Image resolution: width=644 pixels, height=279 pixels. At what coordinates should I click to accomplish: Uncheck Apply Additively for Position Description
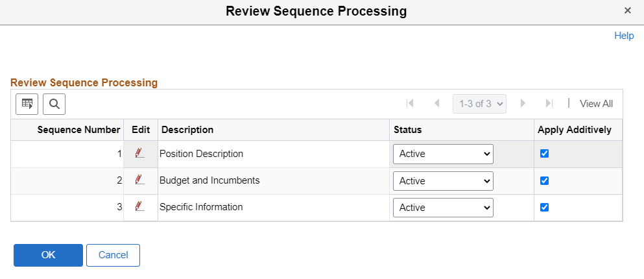point(545,154)
